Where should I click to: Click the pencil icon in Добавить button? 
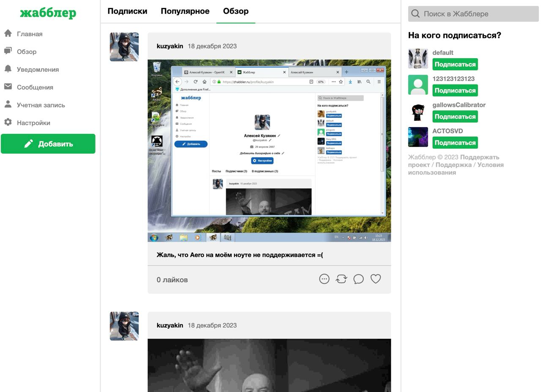(x=28, y=144)
